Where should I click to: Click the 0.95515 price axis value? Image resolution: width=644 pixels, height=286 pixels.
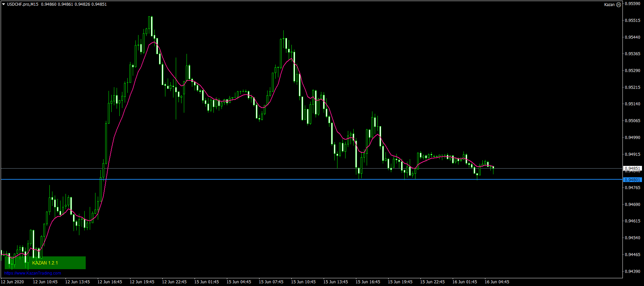click(x=632, y=21)
